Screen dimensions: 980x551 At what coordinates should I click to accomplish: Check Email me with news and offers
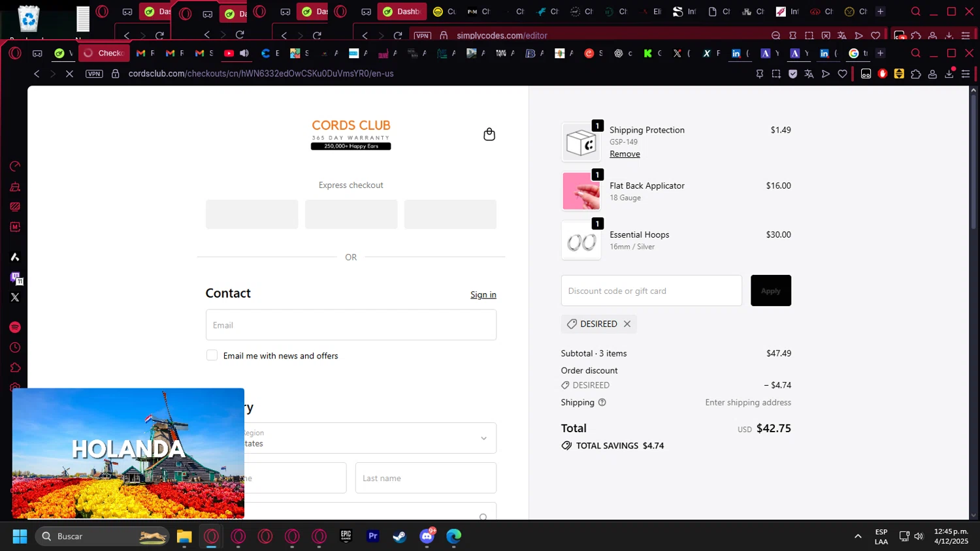click(212, 355)
